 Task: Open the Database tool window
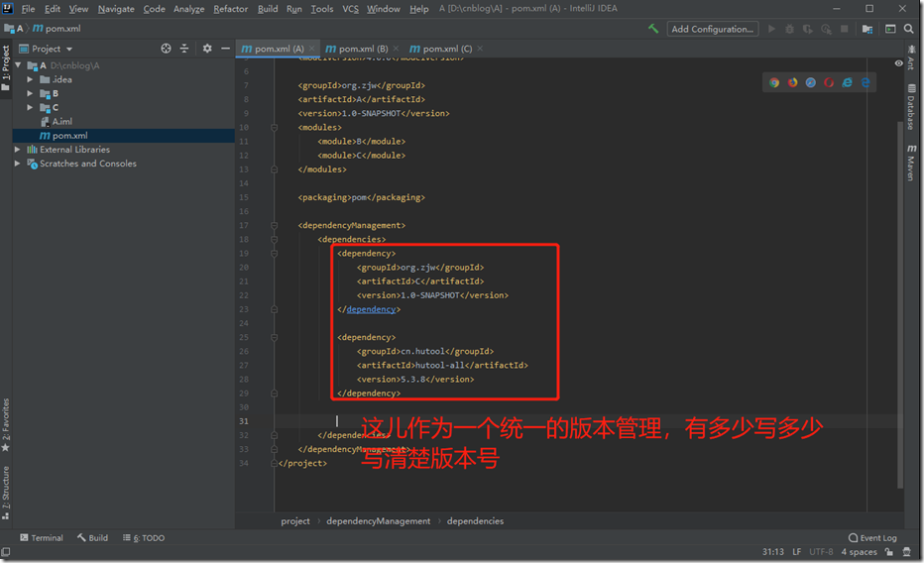click(x=912, y=107)
